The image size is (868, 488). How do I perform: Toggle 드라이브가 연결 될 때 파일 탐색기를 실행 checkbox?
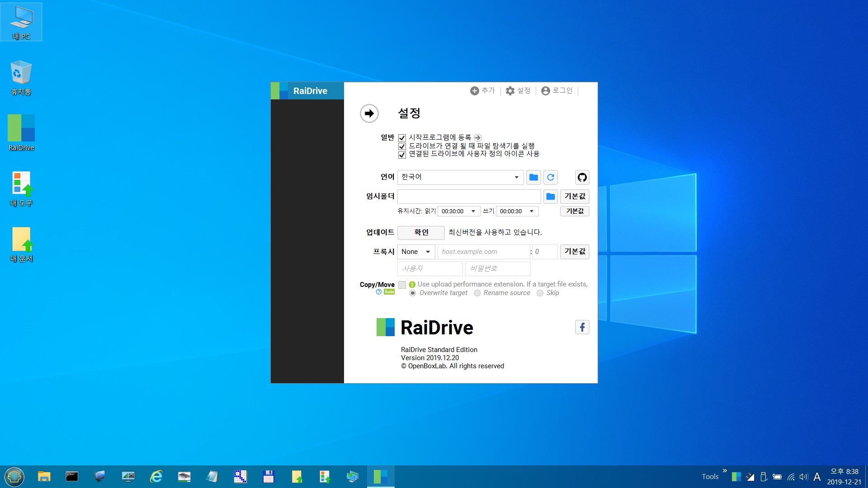[402, 146]
